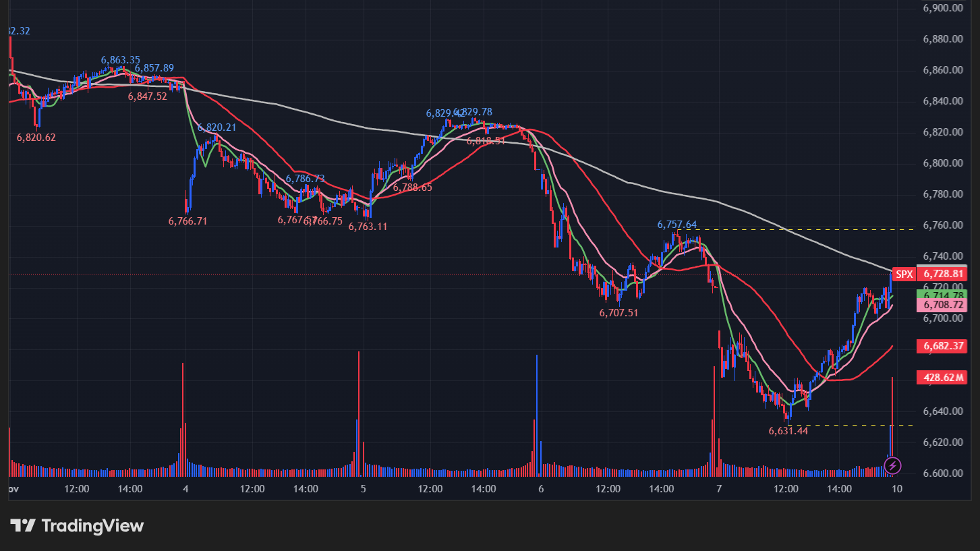Select the 6,863.35 pivot high label

tap(121, 60)
